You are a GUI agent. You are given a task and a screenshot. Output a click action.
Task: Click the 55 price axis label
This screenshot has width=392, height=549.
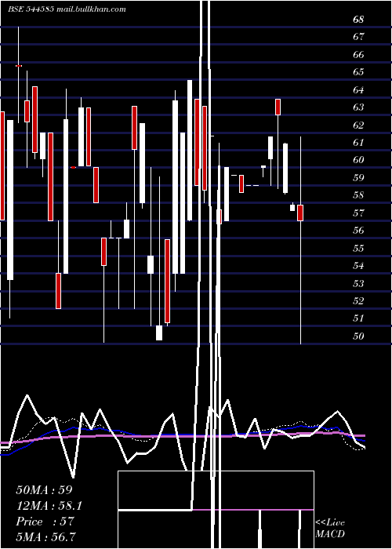(x=358, y=249)
